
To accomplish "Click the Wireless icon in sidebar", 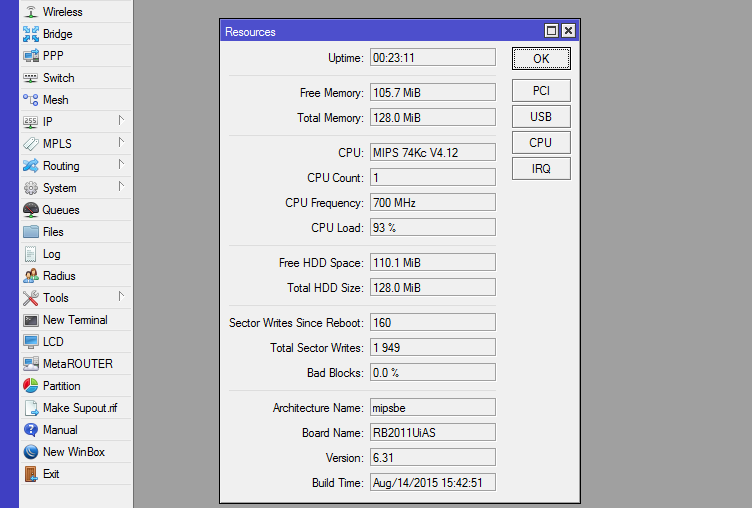I will 31,12.
